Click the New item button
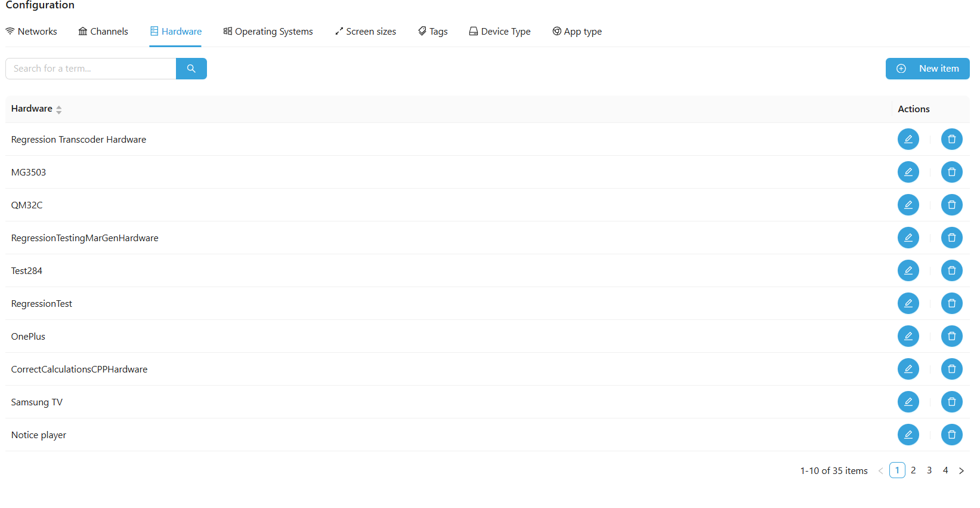980x508 pixels. [x=927, y=69]
